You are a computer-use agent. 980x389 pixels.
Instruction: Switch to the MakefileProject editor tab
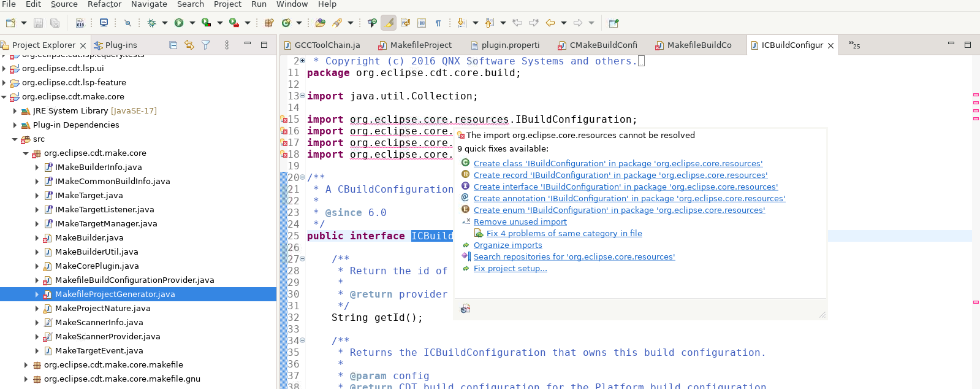[x=420, y=45]
